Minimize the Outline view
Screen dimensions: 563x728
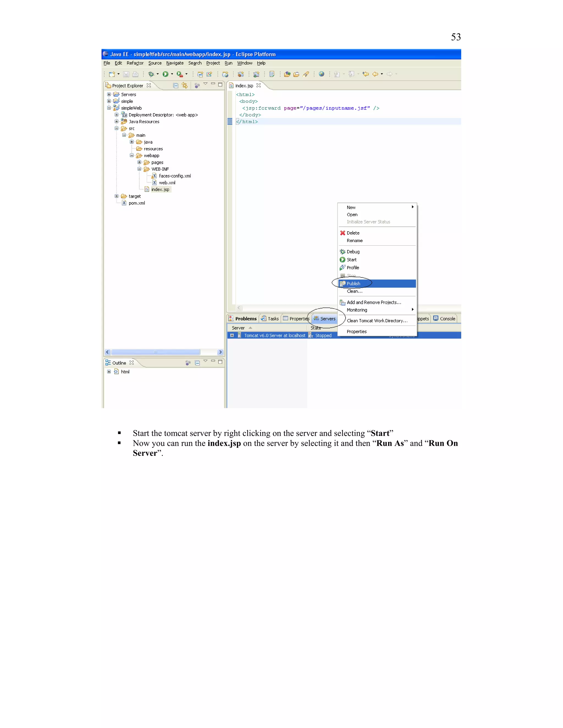[213, 361]
